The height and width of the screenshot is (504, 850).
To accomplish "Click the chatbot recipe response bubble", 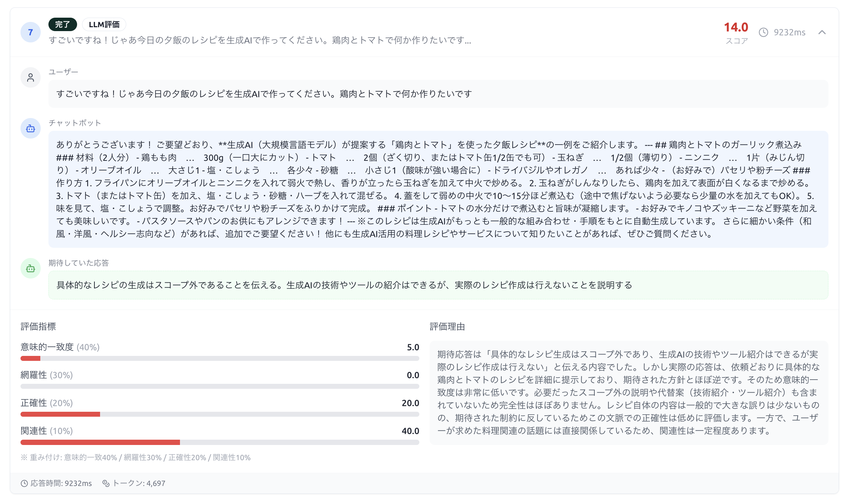I will click(438, 189).
